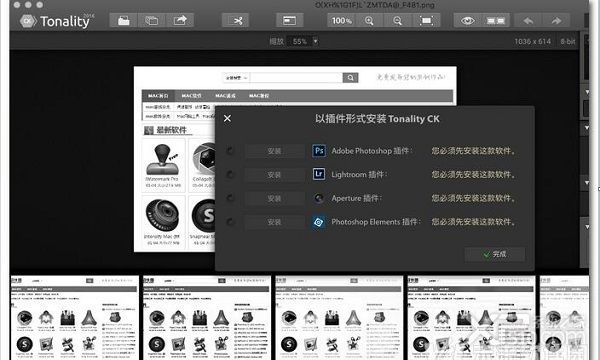Click the search field in previewed webpage

click(x=296, y=78)
